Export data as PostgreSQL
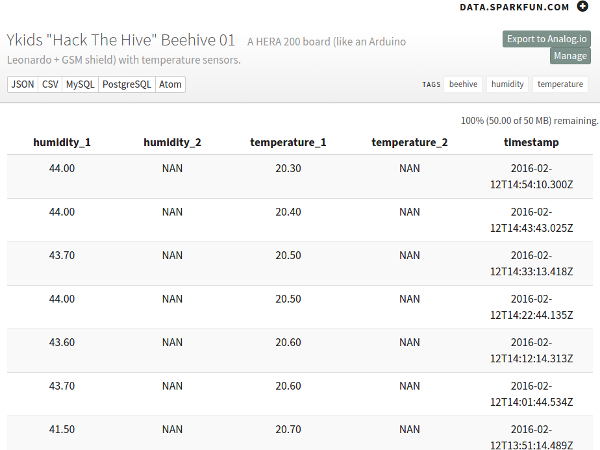Image resolution: width=600 pixels, height=450 pixels. (x=127, y=85)
